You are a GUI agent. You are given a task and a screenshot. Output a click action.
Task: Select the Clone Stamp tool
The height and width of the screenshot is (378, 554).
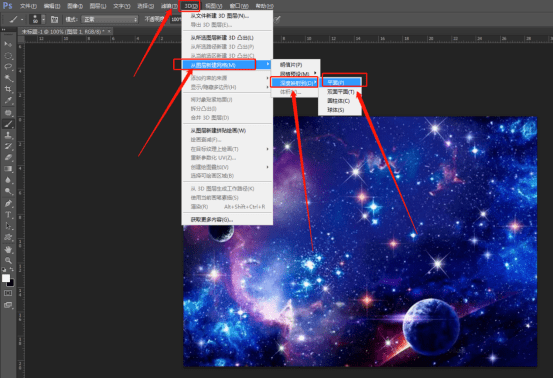[8, 135]
